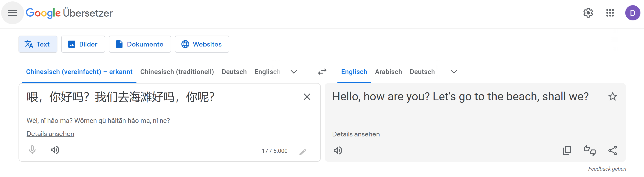Activate the microphone for voice input
This screenshot has width=644, height=177.
pos(32,150)
